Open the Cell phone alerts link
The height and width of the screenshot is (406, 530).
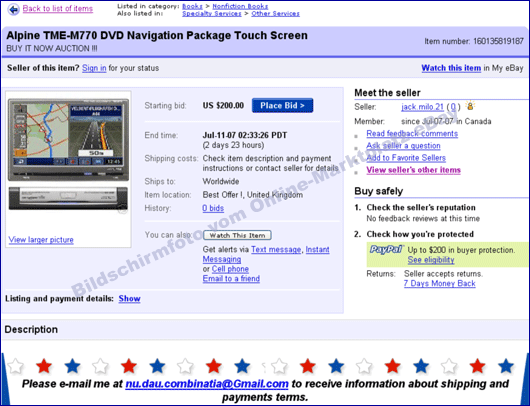point(230,269)
